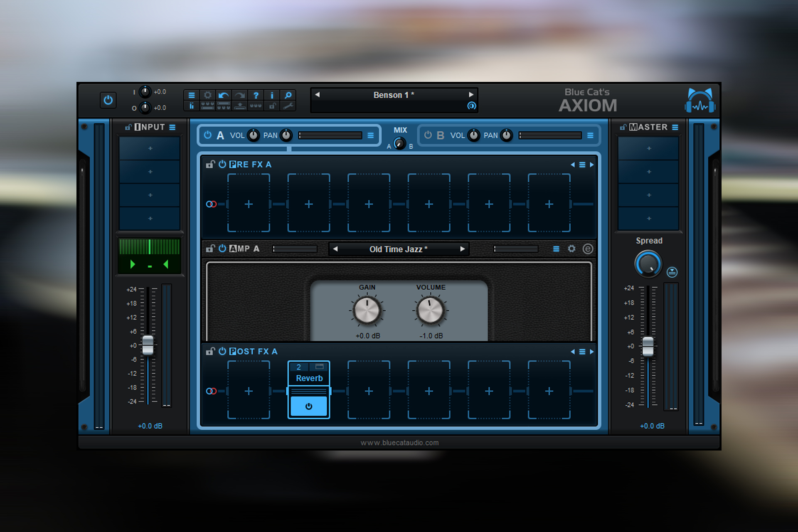Adjust the amp GAIN knob
The height and width of the screenshot is (532, 798).
(367, 310)
